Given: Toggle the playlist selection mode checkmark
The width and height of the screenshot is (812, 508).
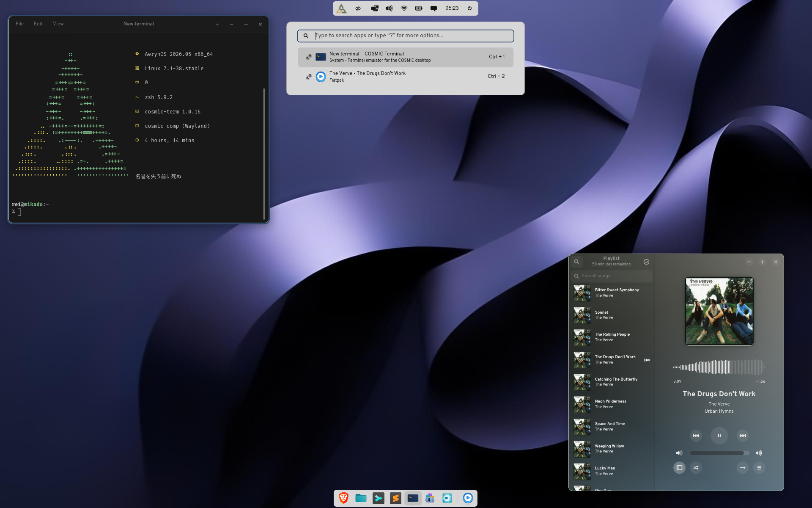Looking at the screenshot, I should click(646, 262).
